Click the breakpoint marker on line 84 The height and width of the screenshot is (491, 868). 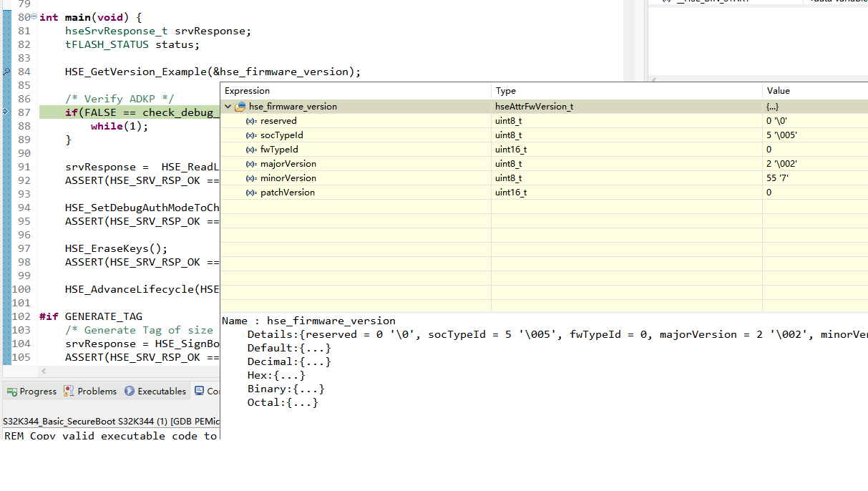6,72
